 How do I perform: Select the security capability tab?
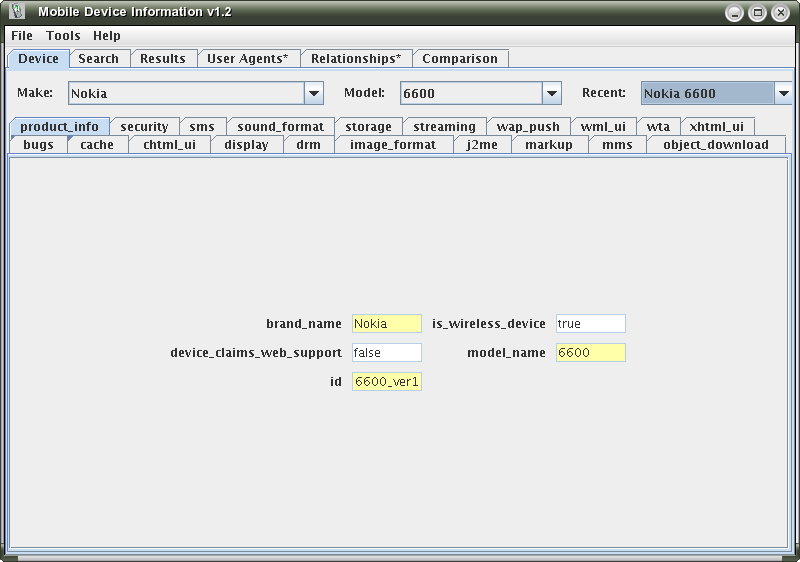(x=144, y=127)
